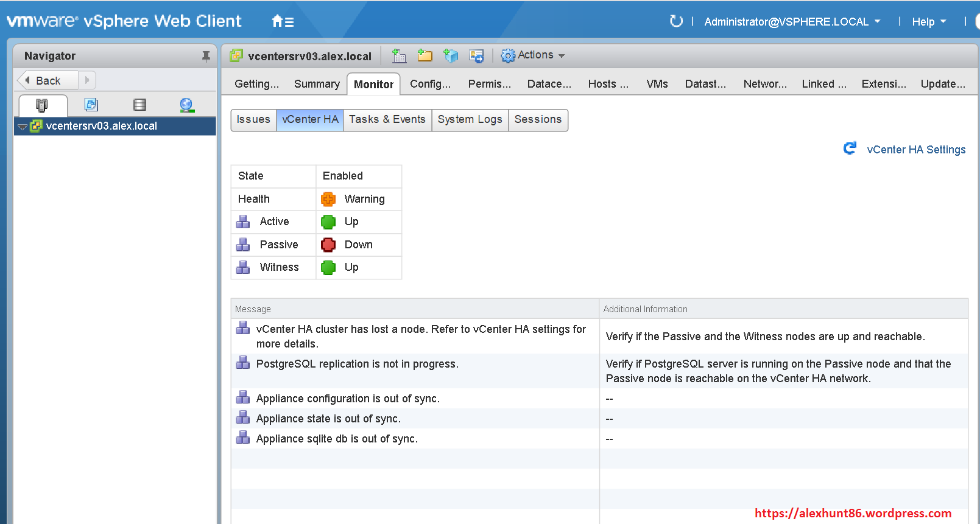The width and height of the screenshot is (980, 524).
Task: Click the vSphere Home menu icon
Action: pos(283,21)
